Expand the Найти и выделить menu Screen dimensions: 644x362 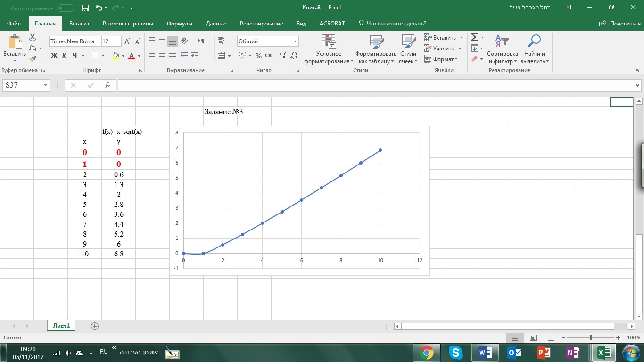535,49
